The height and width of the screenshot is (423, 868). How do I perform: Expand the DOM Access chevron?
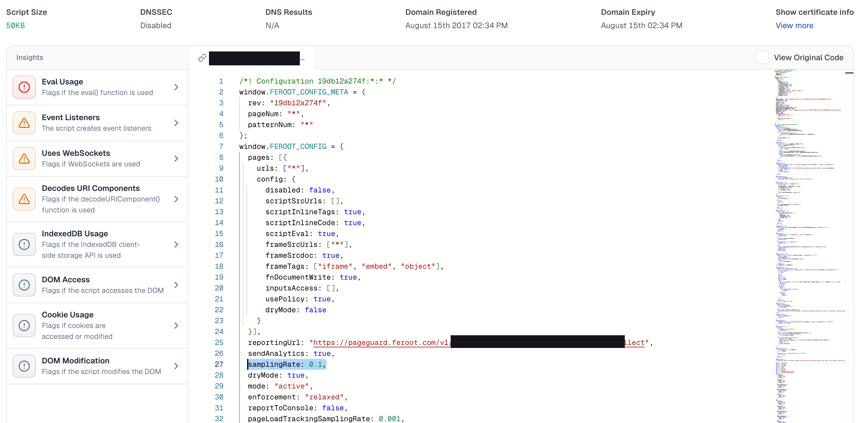pos(176,285)
